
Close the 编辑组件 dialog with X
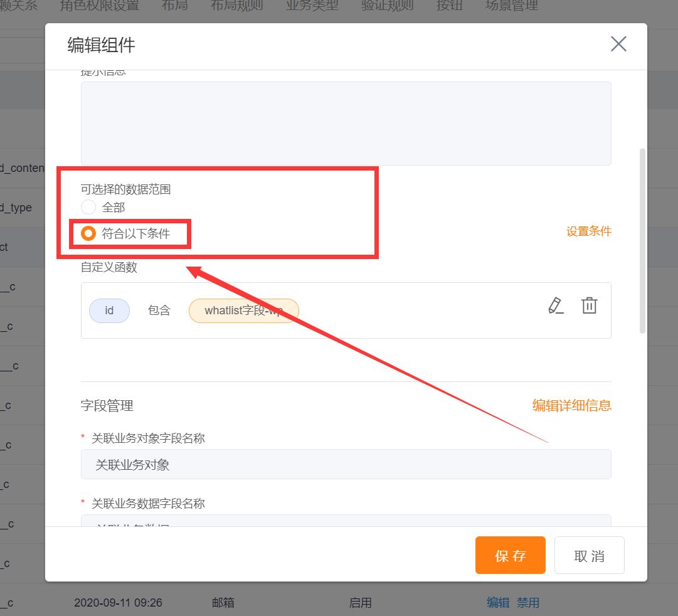[x=618, y=44]
